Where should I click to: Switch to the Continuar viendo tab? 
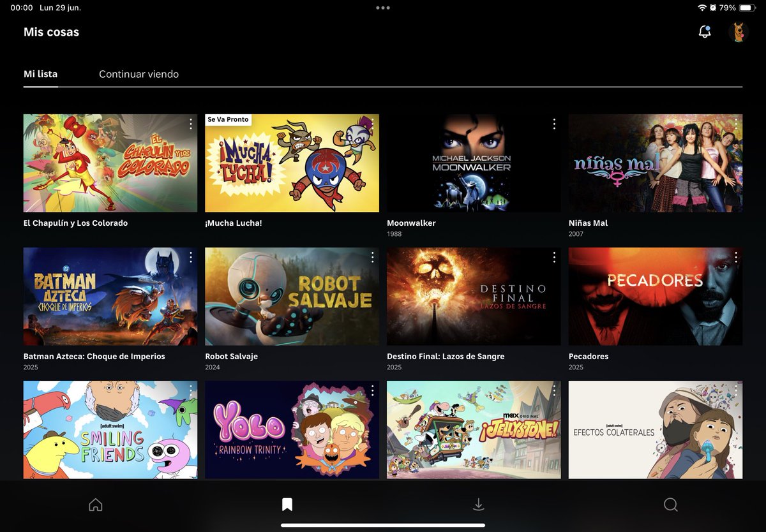coord(139,74)
